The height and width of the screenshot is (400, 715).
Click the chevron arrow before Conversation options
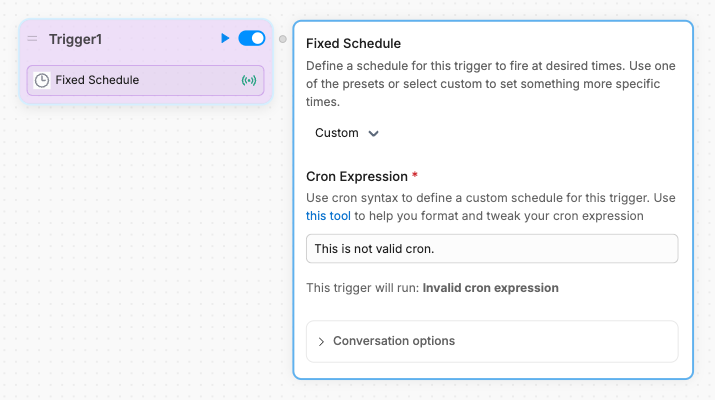pos(321,341)
